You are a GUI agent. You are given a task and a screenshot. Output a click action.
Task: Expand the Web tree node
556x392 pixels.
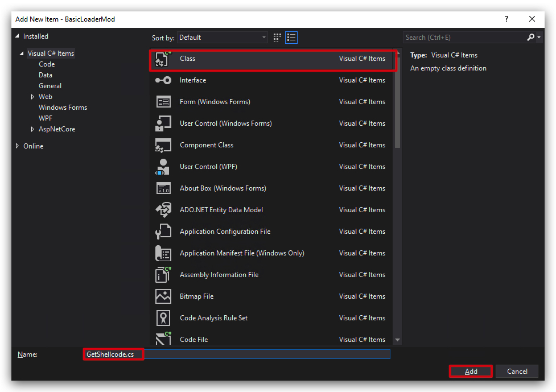32,97
